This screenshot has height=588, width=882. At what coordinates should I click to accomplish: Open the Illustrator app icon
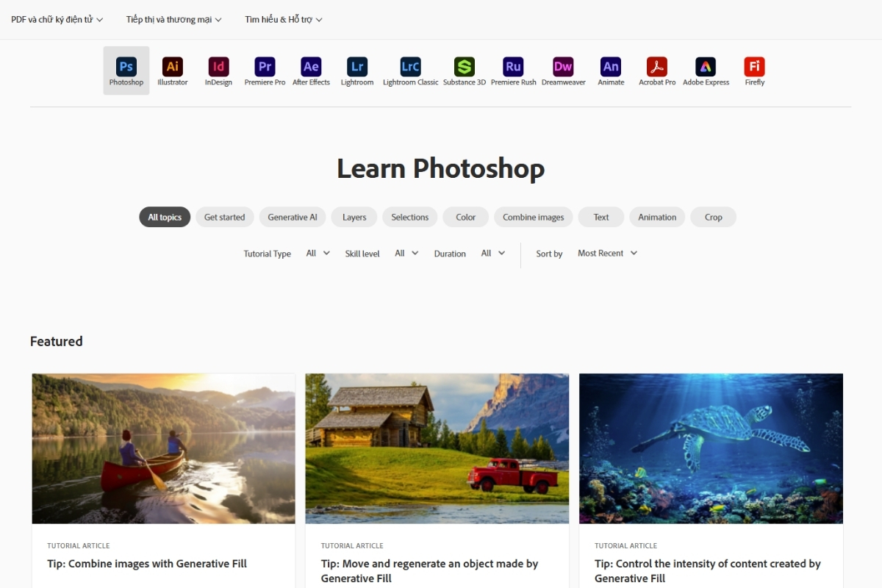[x=173, y=71]
